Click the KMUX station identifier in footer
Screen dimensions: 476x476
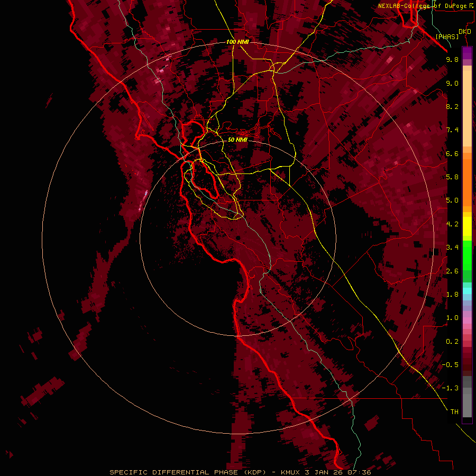290,472
